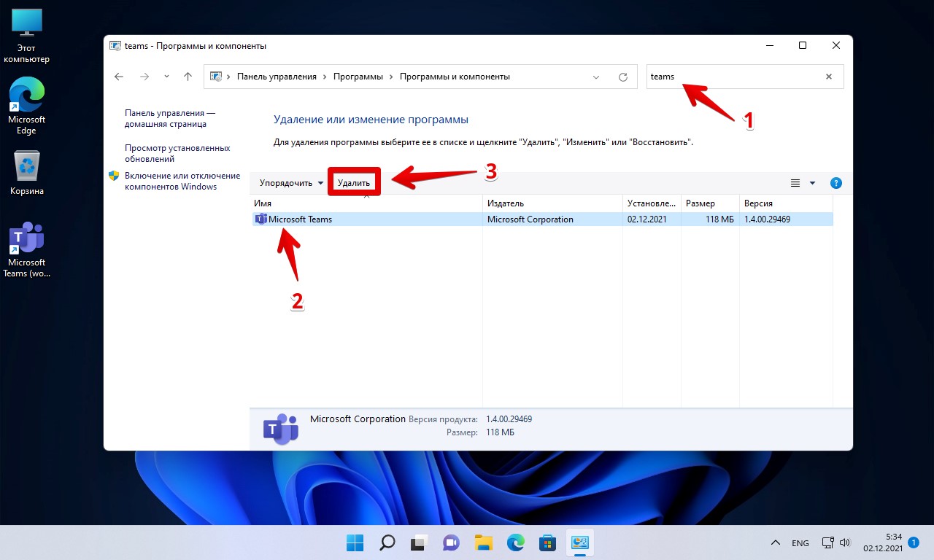Select 'Программы и компоненты' breadcrumb

[455, 77]
